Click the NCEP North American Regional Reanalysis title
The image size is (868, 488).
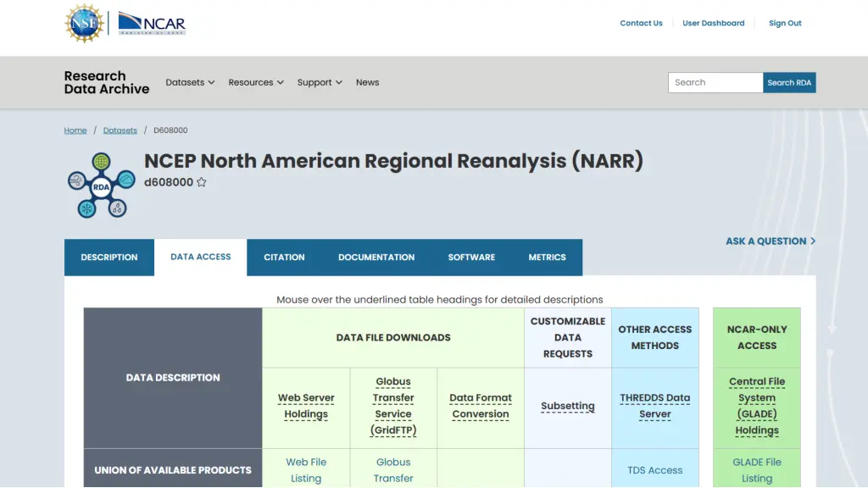click(393, 161)
